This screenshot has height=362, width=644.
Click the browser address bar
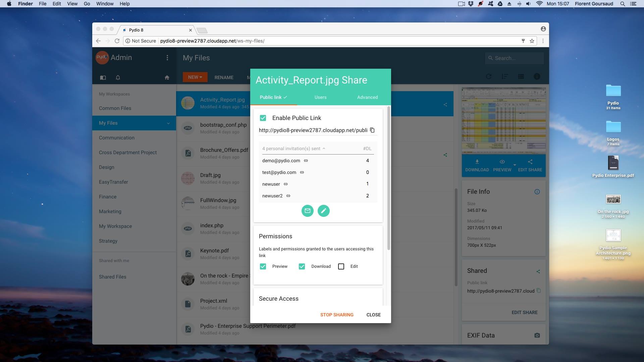pyautogui.click(x=330, y=41)
